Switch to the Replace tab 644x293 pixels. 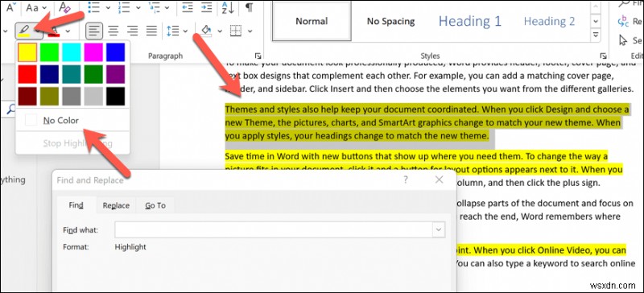coord(116,205)
